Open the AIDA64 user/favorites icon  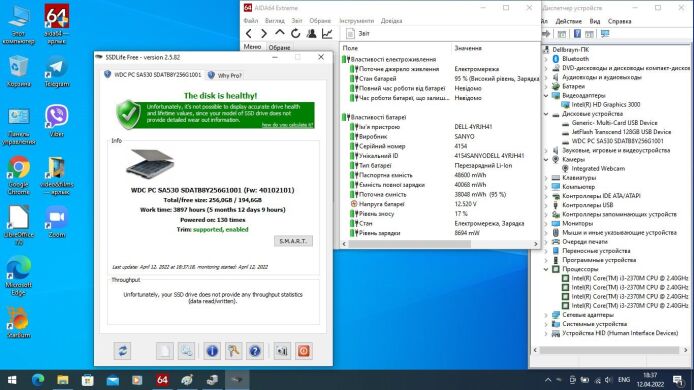tap(312, 33)
